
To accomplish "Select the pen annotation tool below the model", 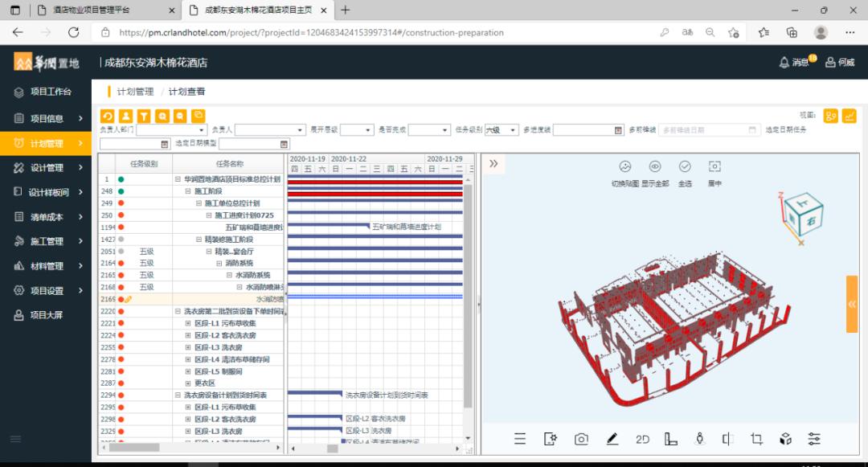I will coord(613,438).
